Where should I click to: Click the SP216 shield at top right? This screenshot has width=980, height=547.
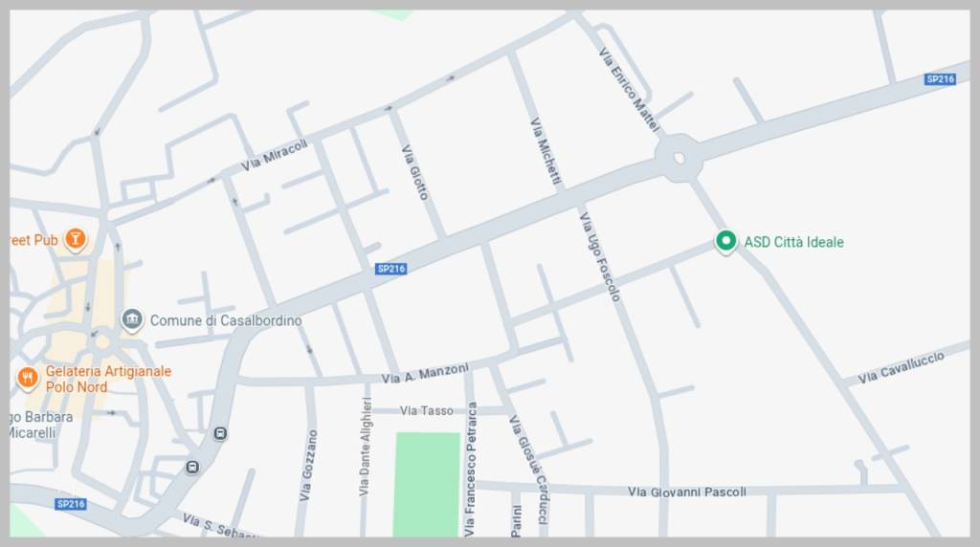tap(940, 79)
